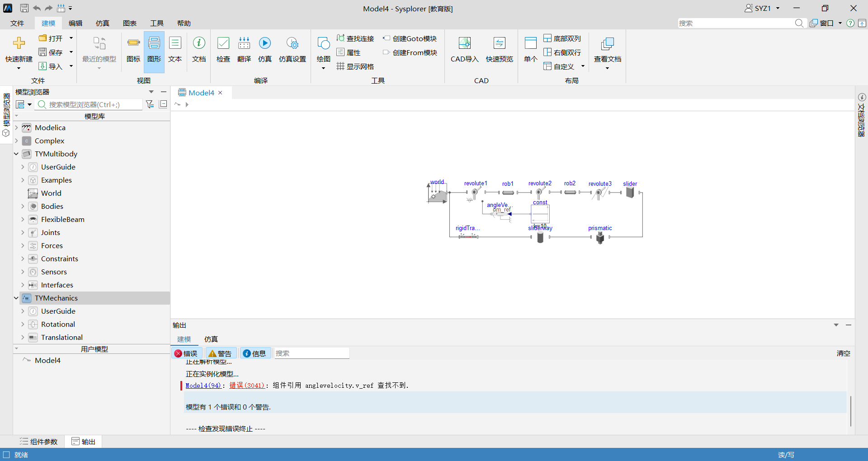Open the 仿真 ribbon tab
Screen dimensions: 868x461
point(103,23)
